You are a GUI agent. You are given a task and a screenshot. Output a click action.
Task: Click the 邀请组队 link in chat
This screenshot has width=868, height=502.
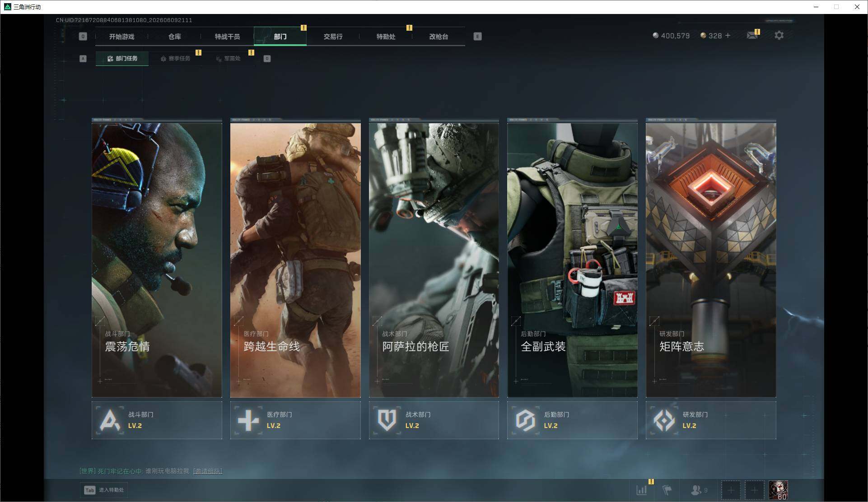[208, 471]
